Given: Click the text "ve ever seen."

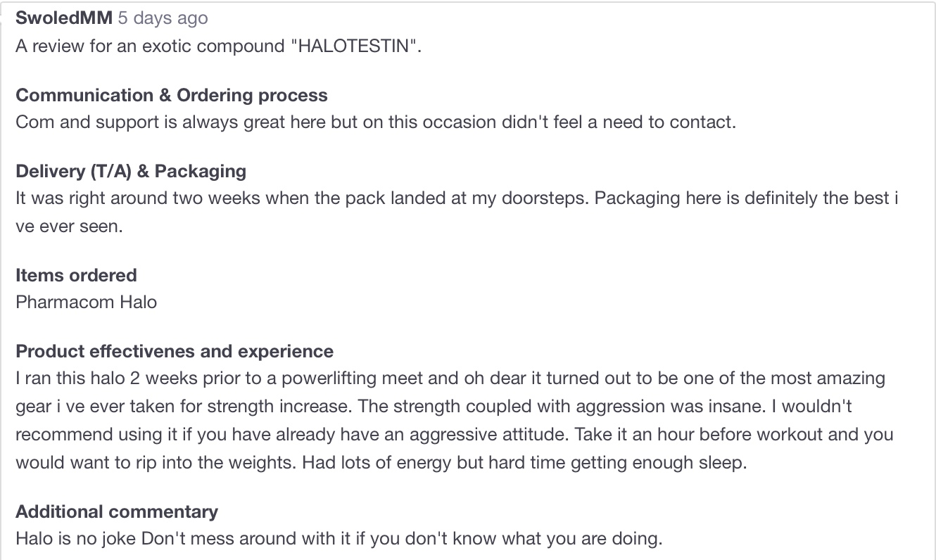Looking at the screenshot, I should coord(69,227).
